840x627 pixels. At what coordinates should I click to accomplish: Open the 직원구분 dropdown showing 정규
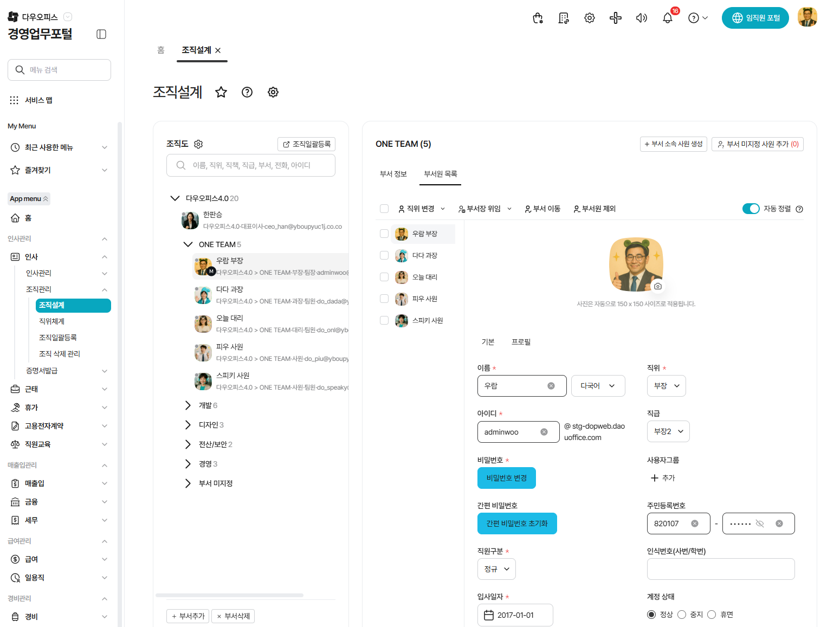(x=496, y=569)
